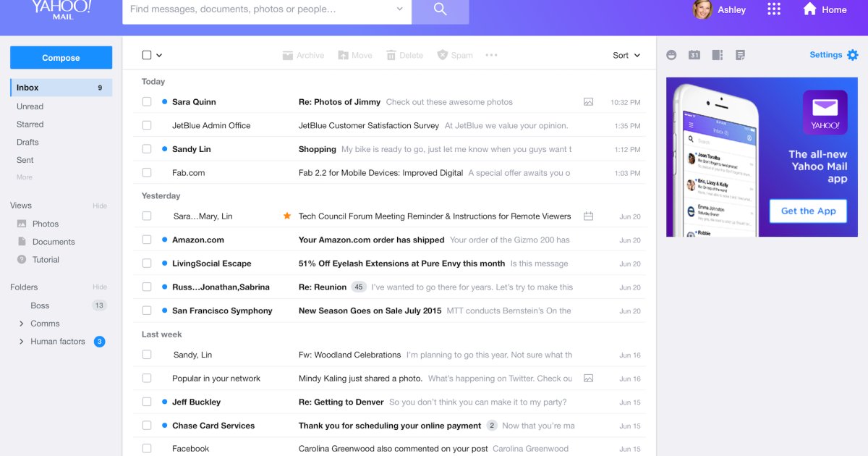This screenshot has width=868, height=456.
Task: Click the Delete trash icon
Action: coord(391,55)
